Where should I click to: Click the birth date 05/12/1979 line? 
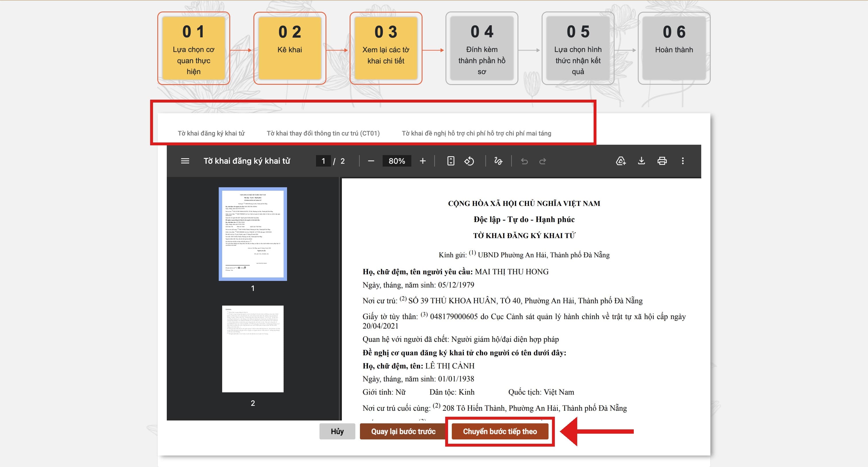(x=418, y=285)
